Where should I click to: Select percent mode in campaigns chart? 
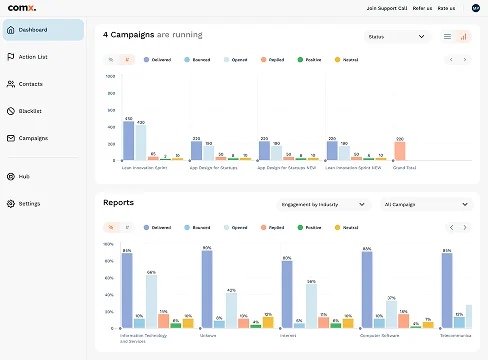pyautogui.click(x=111, y=60)
